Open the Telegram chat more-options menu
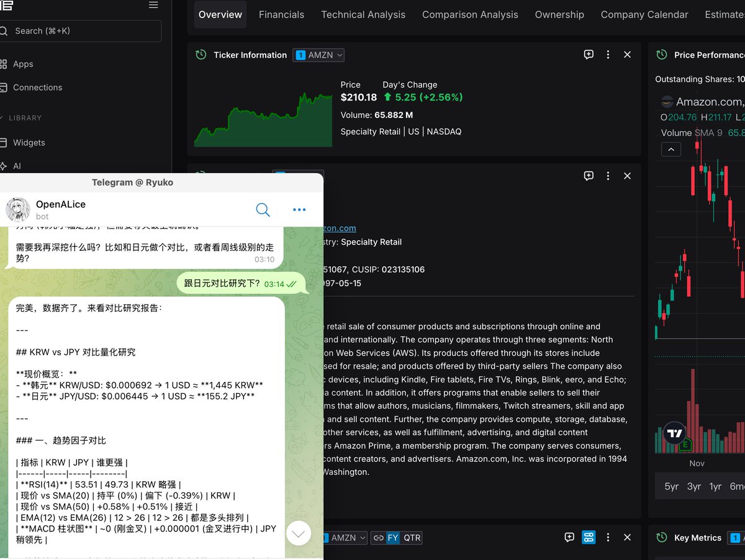Viewport: 745px width, 560px height. point(299,210)
